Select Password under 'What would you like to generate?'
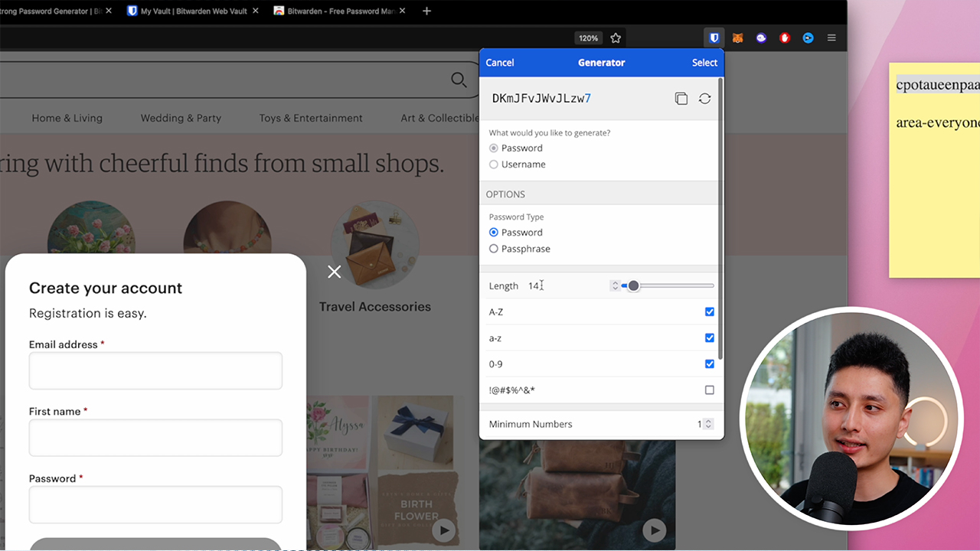The image size is (980, 551). pyautogui.click(x=494, y=148)
